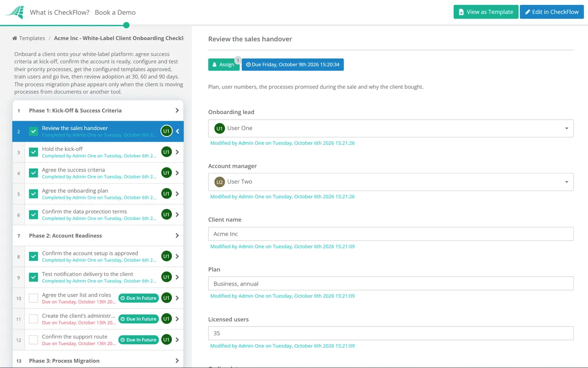Viewport: 588px width, 368px height.
Task: Tick the Confirm the support route checkbox
Action: tap(34, 340)
